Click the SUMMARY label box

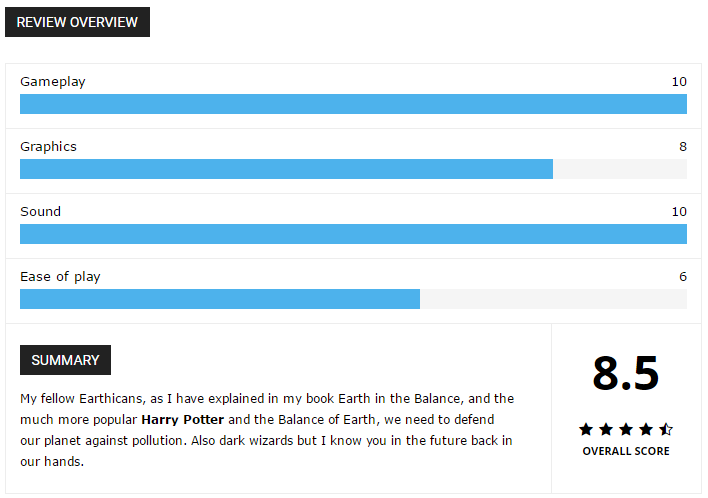(x=65, y=360)
